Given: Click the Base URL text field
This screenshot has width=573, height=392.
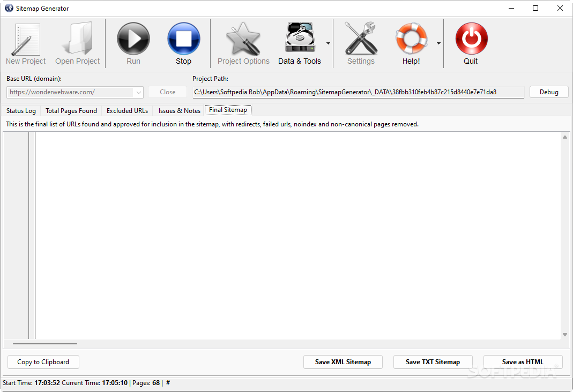Looking at the screenshot, I should click(x=70, y=92).
